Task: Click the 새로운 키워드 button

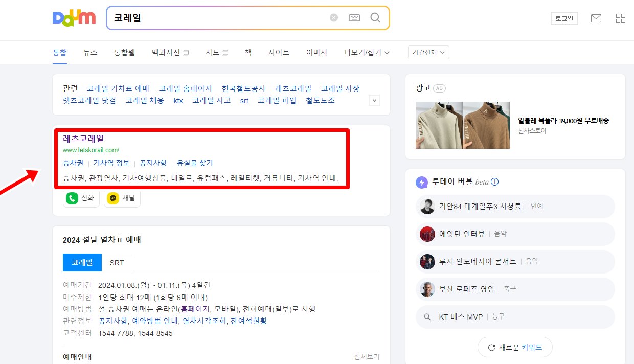Action: click(x=515, y=348)
